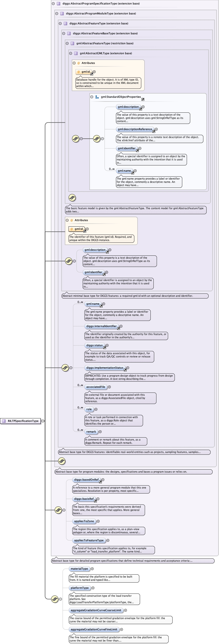Screen dimensions: 219x644
Task: Click the diggs:AbstractProgramSpecificationType type icon
Action: [x=59, y=3]
